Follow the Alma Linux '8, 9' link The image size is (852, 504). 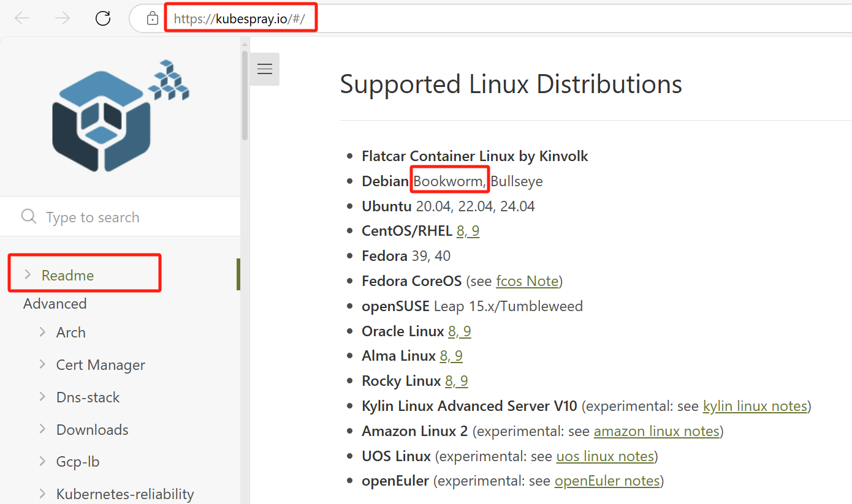click(x=451, y=356)
